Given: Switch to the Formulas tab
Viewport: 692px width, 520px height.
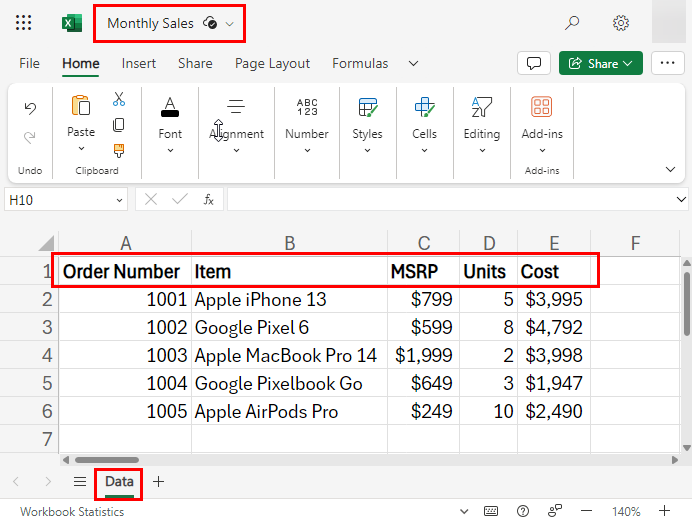Looking at the screenshot, I should (x=360, y=64).
